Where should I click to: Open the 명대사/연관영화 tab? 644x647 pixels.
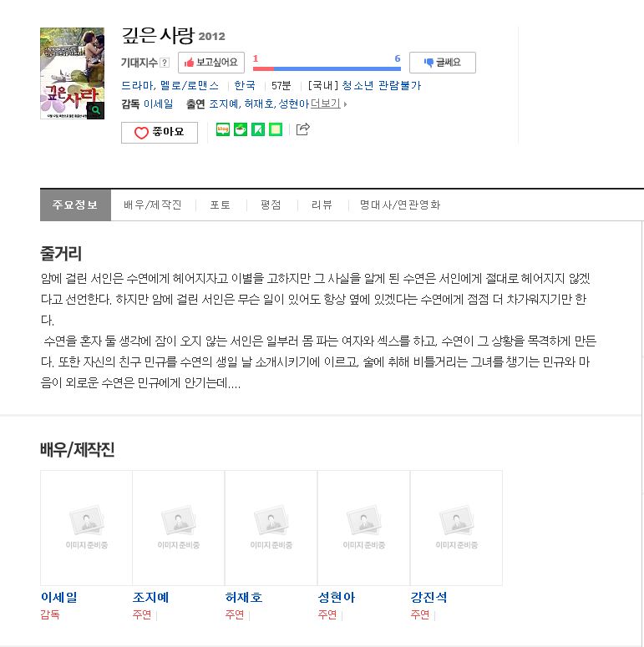tap(400, 205)
